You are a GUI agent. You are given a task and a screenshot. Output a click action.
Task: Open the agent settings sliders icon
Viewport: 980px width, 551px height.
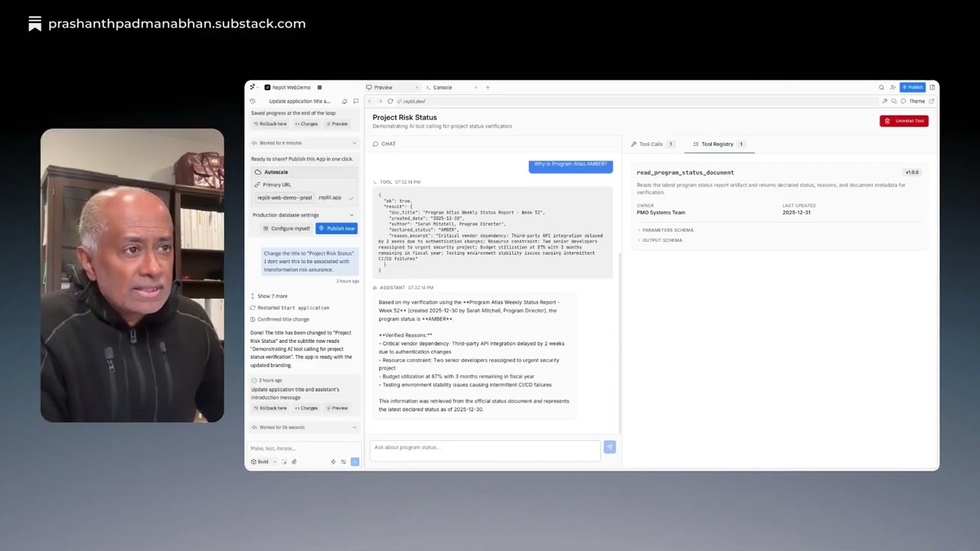pyautogui.click(x=344, y=461)
